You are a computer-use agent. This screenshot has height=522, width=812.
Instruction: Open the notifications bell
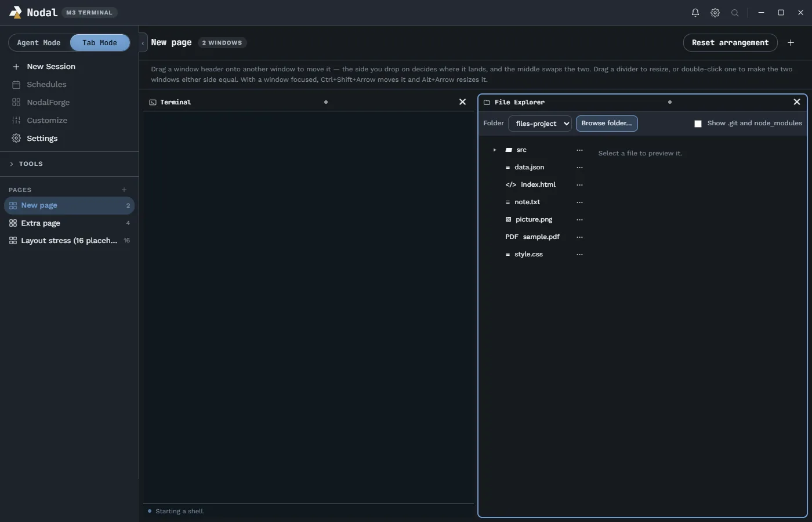click(695, 13)
